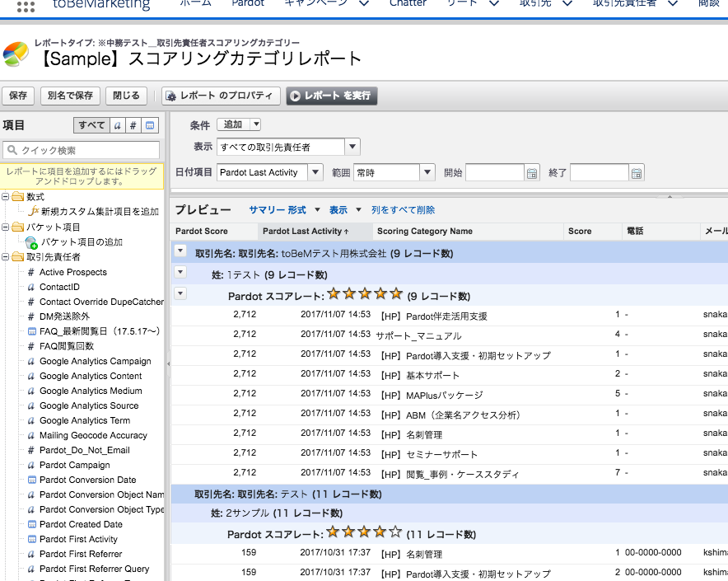The width and height of the screenshot is (728, 581).
Task: Open the 姓: 1テスト group menu arrow
Action: [x=180, y=273]
